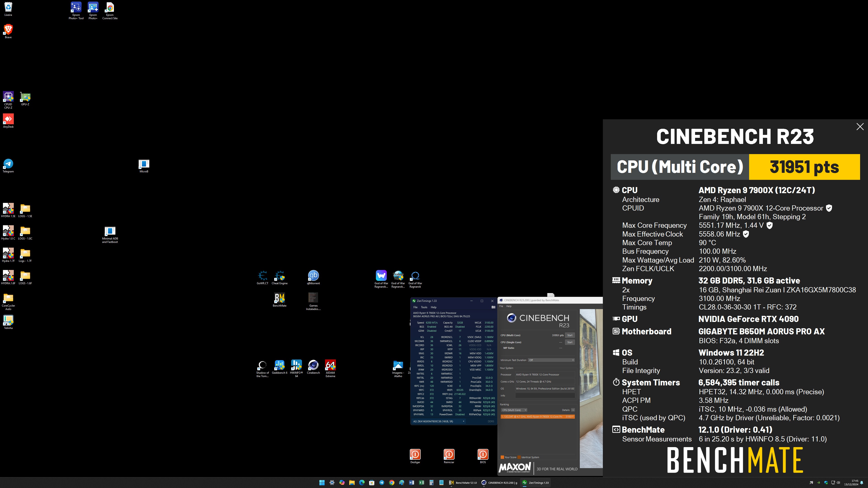Open Word from the taskbar
Viewport: 868px width, 488px height.
pos(411,483)
